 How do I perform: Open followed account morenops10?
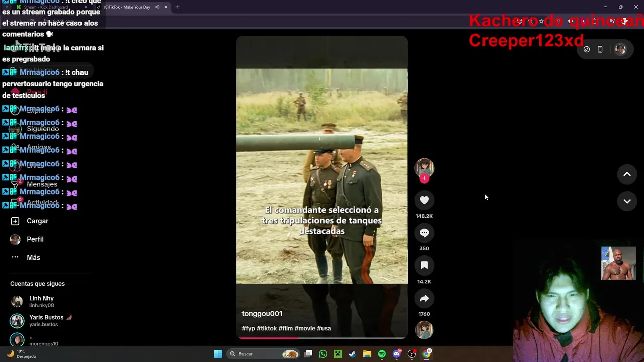click(44, 340)
